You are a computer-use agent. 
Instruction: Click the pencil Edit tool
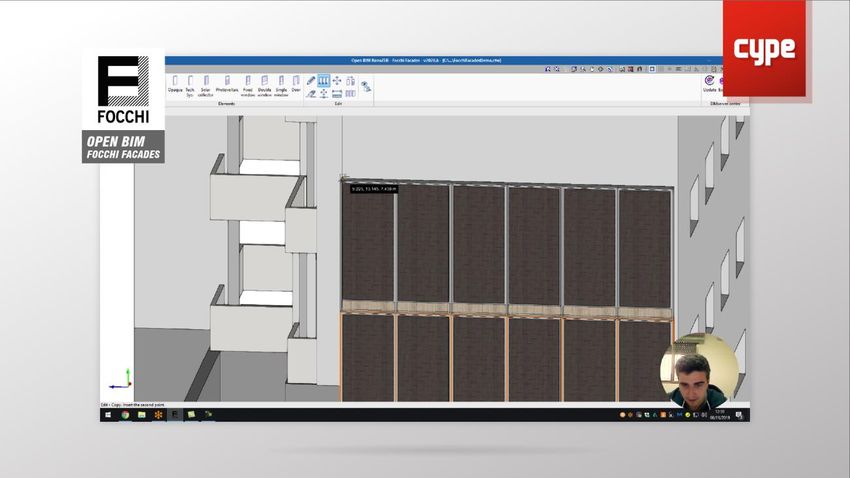[x=311, y=80]
